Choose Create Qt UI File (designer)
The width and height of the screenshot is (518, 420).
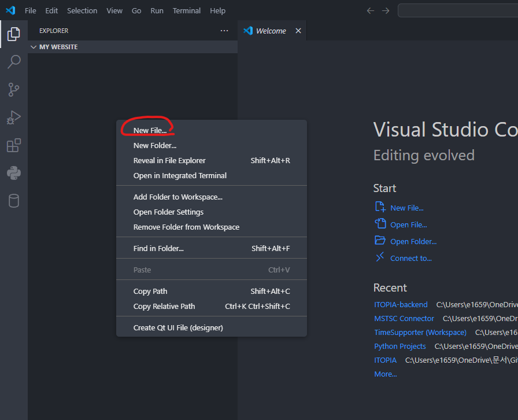click(x=212, y=328)
